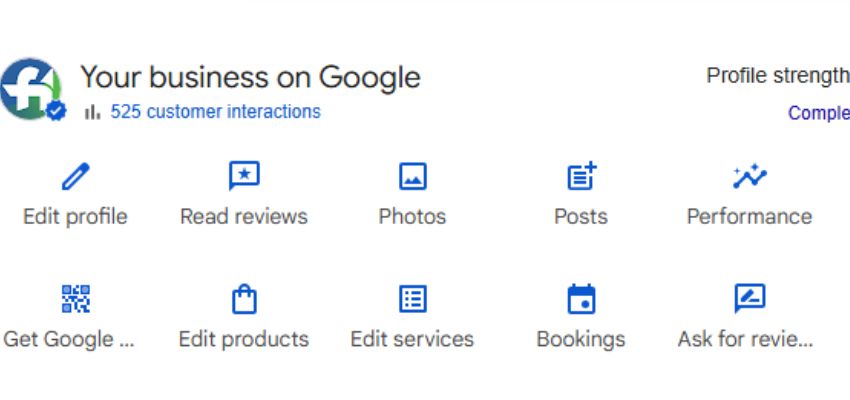Click the Posts add-note icon
The image size is (850, 400).
click(x=581, y=177)
